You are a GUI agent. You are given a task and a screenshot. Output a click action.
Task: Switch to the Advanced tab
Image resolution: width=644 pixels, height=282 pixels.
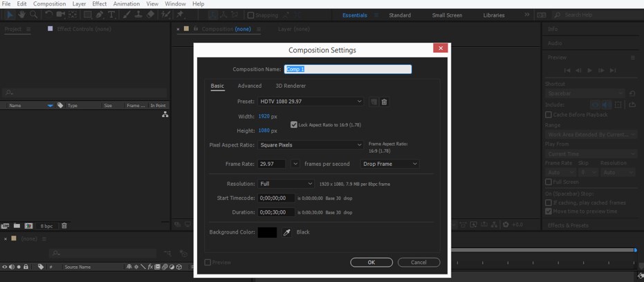(250, 86)
